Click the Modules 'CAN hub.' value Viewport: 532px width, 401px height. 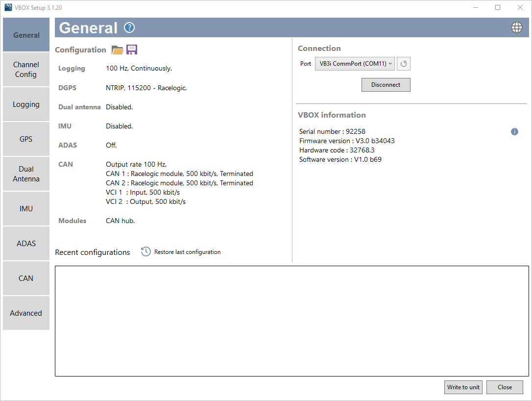click(120, 221)
